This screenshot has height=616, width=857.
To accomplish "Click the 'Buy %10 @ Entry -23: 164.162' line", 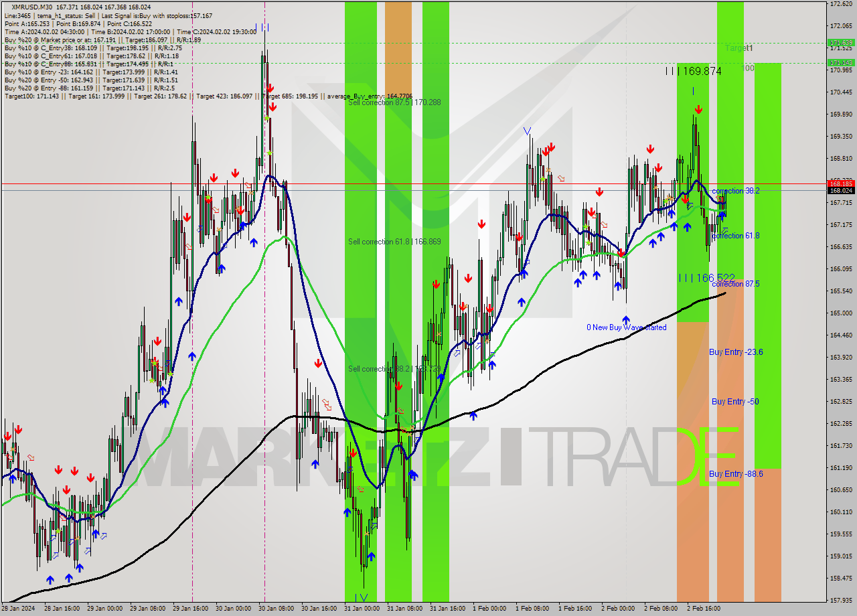I will point(91,72).
